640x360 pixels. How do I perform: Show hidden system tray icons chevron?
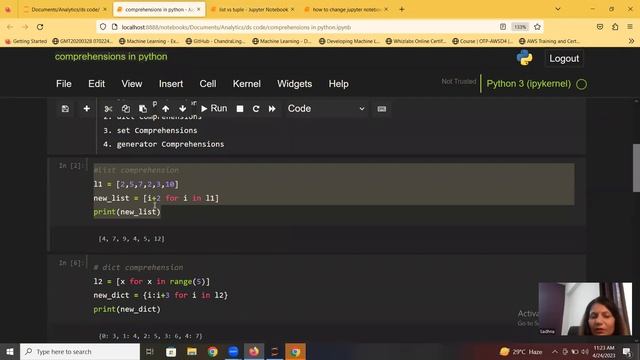click(555, 351)
